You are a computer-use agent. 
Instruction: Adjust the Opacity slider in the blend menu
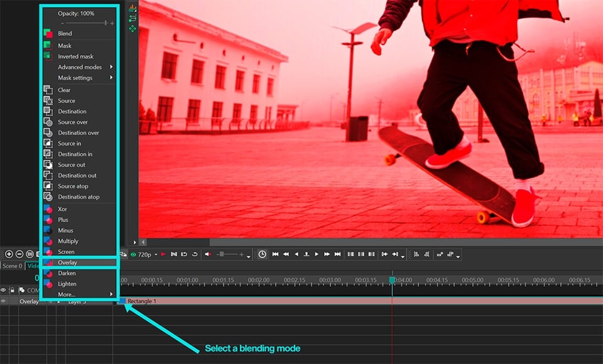point(88,23)
